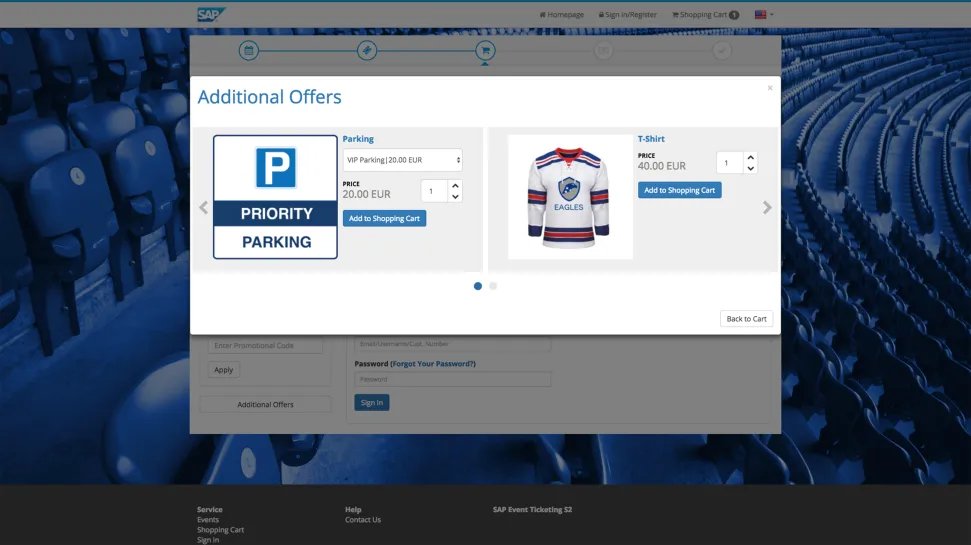The height and width of the screenshot is (545, 971).
Task: Decrease the T-Shirt quantity with down arrow
Action: tap(751, 169)
